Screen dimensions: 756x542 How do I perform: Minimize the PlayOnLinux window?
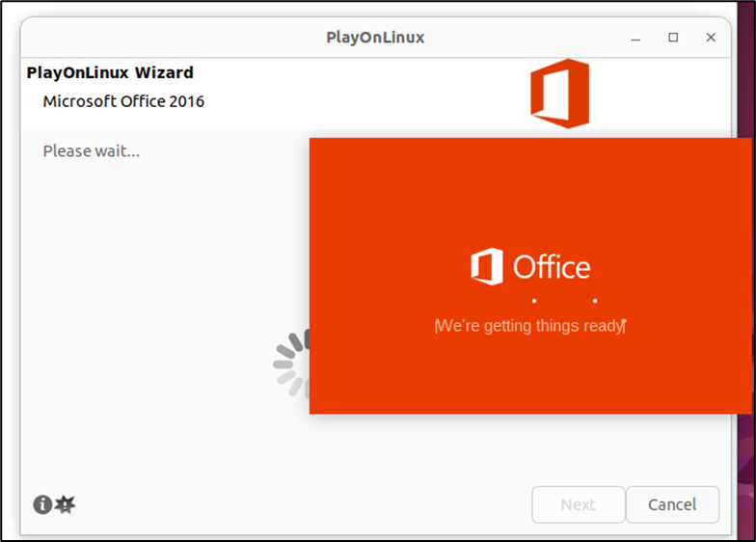(x=636, y=38)
